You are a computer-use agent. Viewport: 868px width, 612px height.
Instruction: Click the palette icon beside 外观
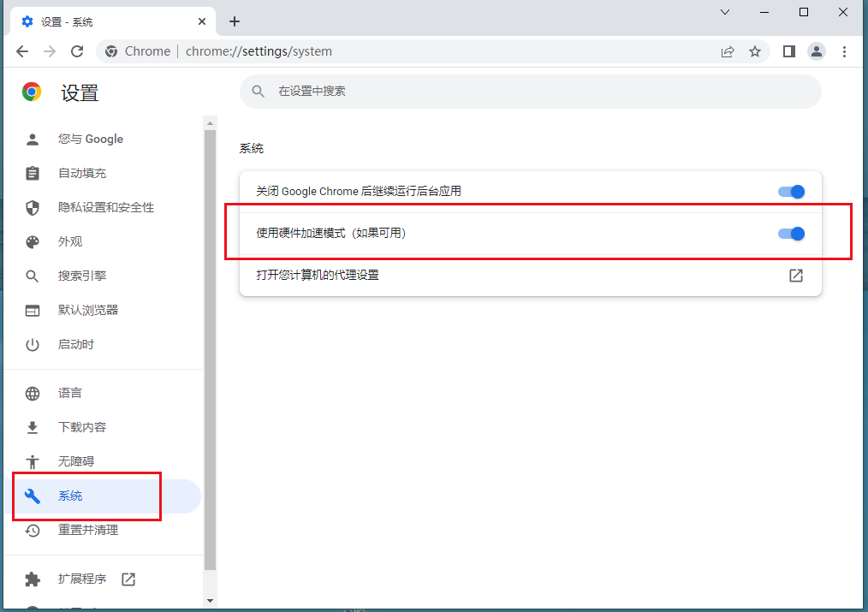tap(33, 242)
